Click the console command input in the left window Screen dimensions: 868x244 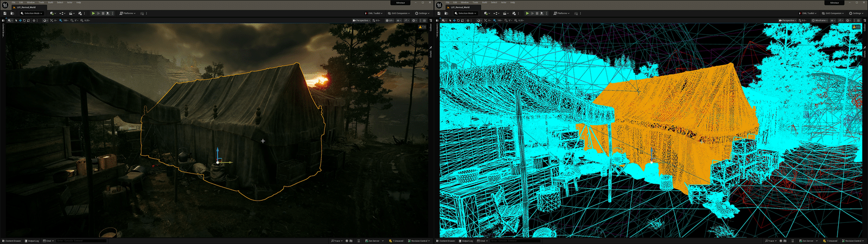point(81,241)
